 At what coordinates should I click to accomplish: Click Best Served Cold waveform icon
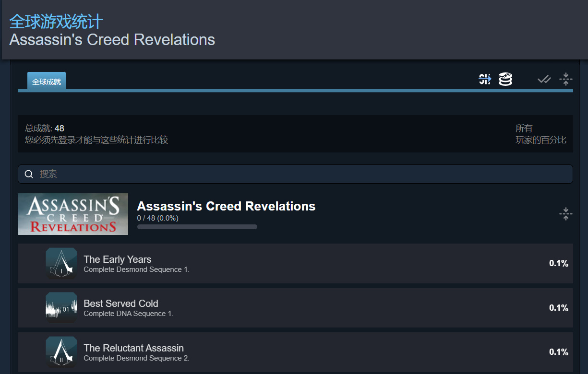(x=61, y=308)
